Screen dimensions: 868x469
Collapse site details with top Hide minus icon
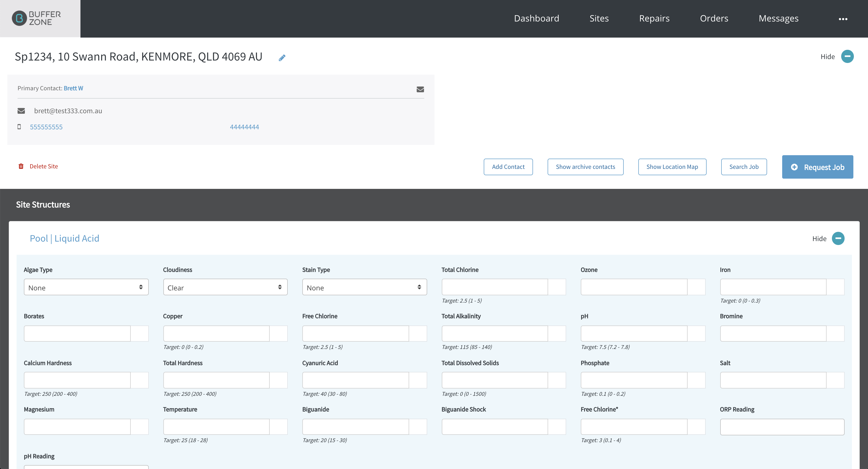847,56
